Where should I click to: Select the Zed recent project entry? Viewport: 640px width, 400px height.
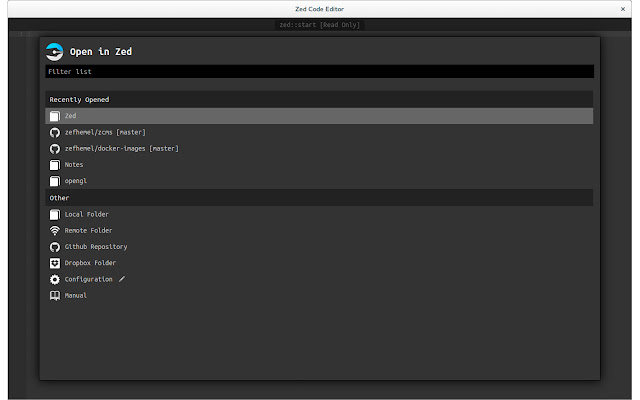pyautogui.click(x=319, y=116)
